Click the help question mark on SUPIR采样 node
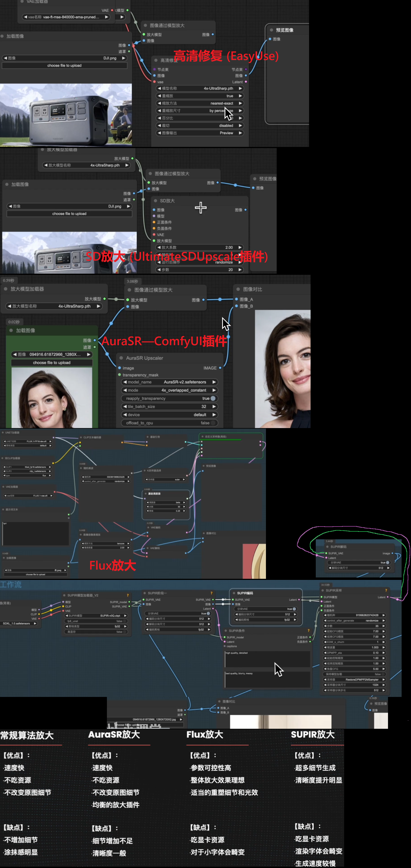 point(386,590)
